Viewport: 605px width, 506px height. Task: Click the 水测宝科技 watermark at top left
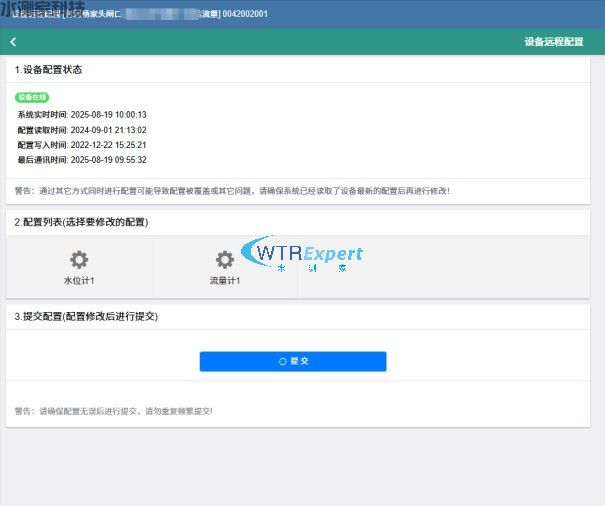point(42,8)
